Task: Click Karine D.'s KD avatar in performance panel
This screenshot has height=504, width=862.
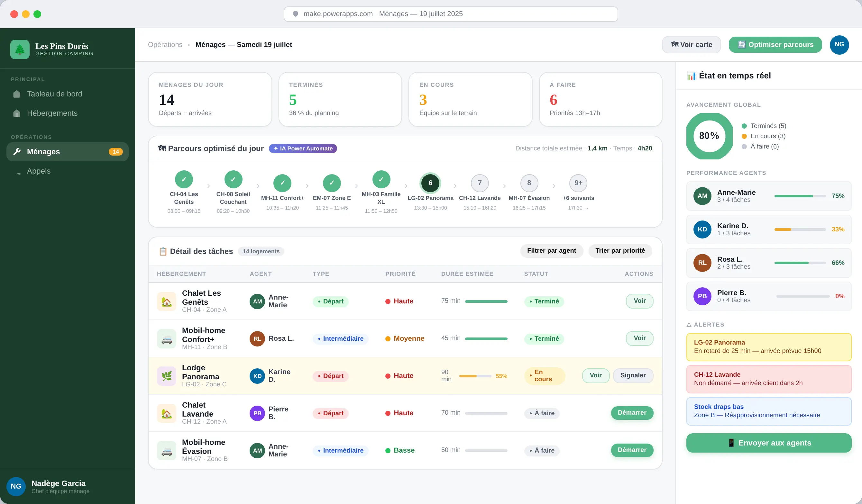Action: pos(702,230)
